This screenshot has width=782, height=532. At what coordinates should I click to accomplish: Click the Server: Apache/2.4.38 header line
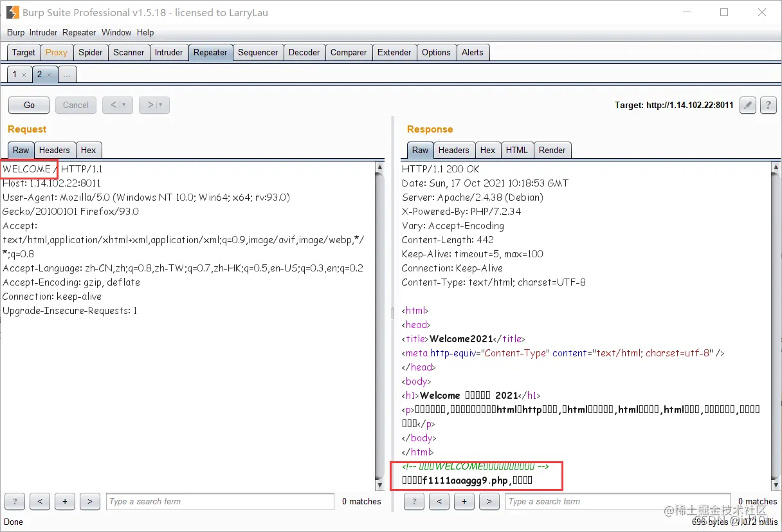(x=473, y=197)
